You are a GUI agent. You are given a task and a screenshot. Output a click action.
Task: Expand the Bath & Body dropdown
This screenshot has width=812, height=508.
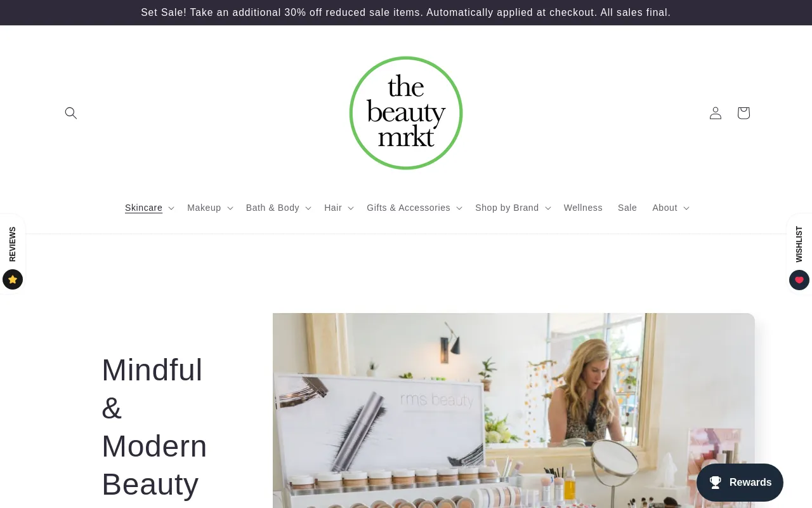coord(278,208)
